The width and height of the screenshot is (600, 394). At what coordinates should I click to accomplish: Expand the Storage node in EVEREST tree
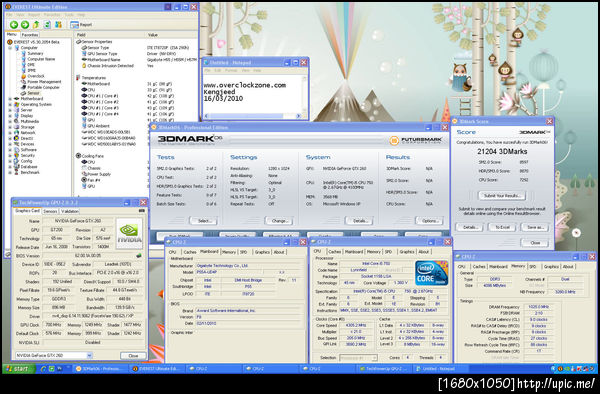pos(10,127)
